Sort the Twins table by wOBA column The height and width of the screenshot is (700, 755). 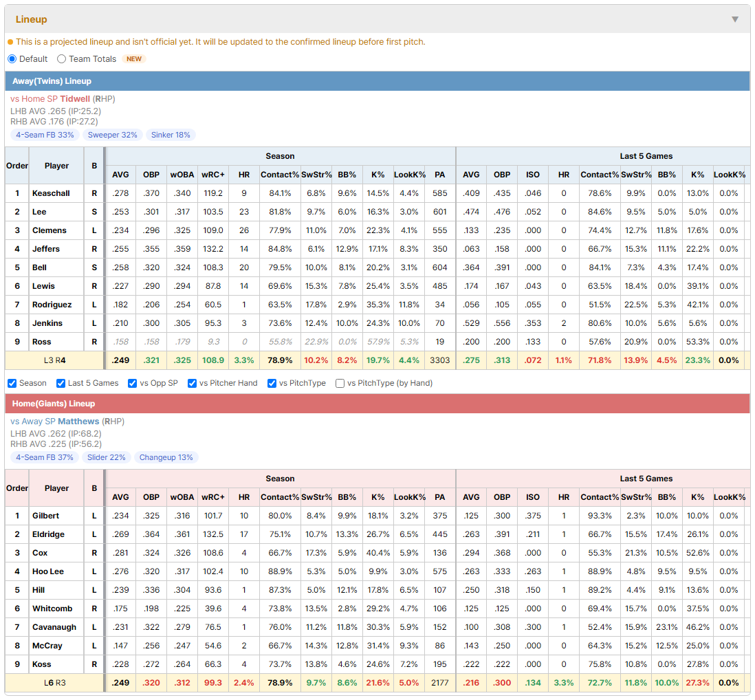182,175
